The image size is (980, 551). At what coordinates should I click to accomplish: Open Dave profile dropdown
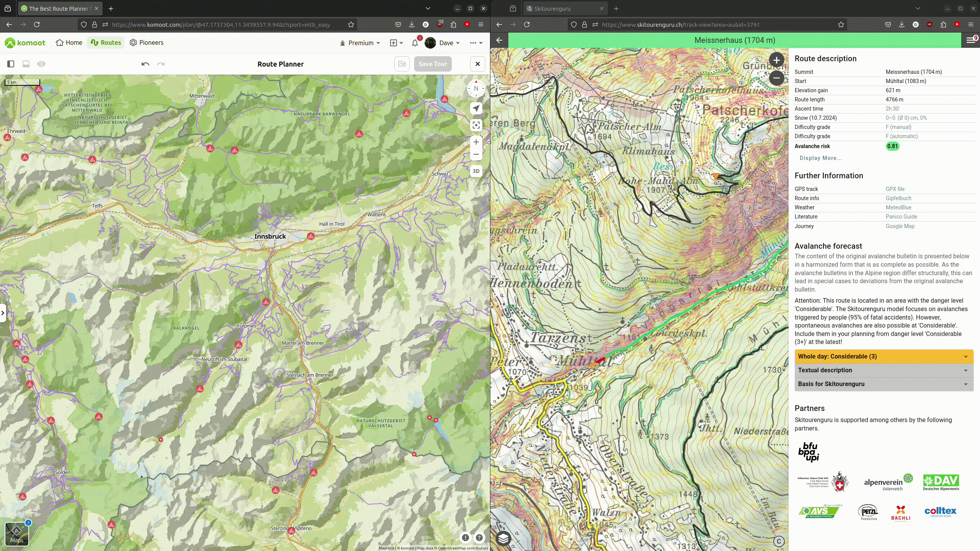pos(442,43)
